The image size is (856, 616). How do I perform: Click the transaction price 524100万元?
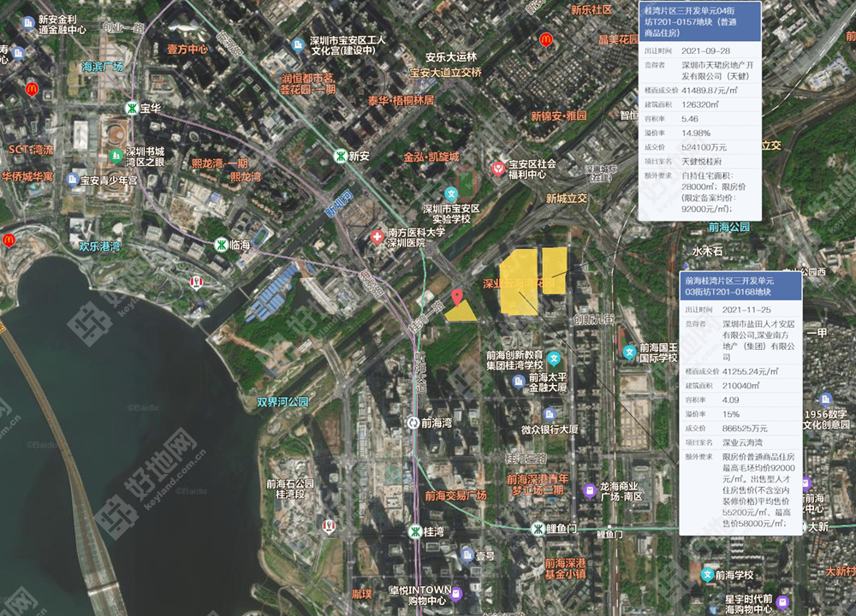click(704, 147)
